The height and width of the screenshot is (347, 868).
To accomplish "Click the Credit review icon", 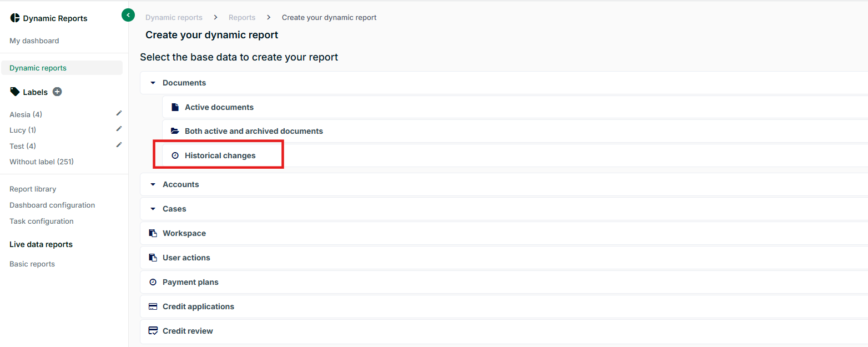I will (153, 330).
